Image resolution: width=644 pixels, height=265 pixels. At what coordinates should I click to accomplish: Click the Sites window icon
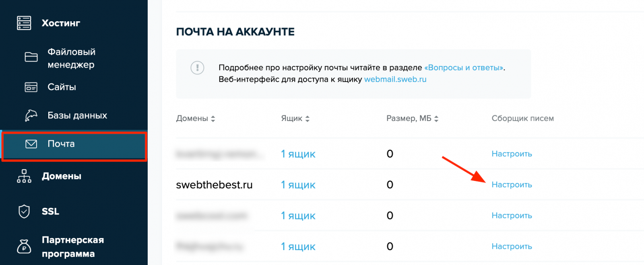click(31, 87)
